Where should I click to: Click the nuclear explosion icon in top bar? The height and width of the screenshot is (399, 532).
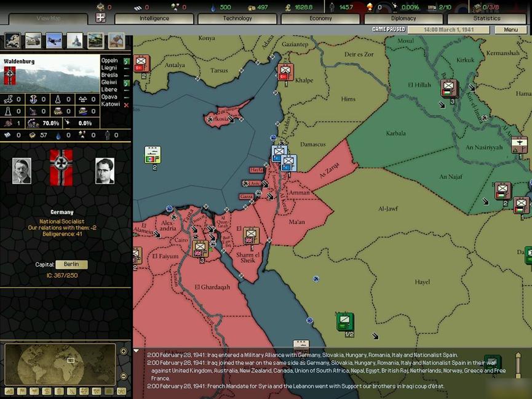tap(370, 7)
